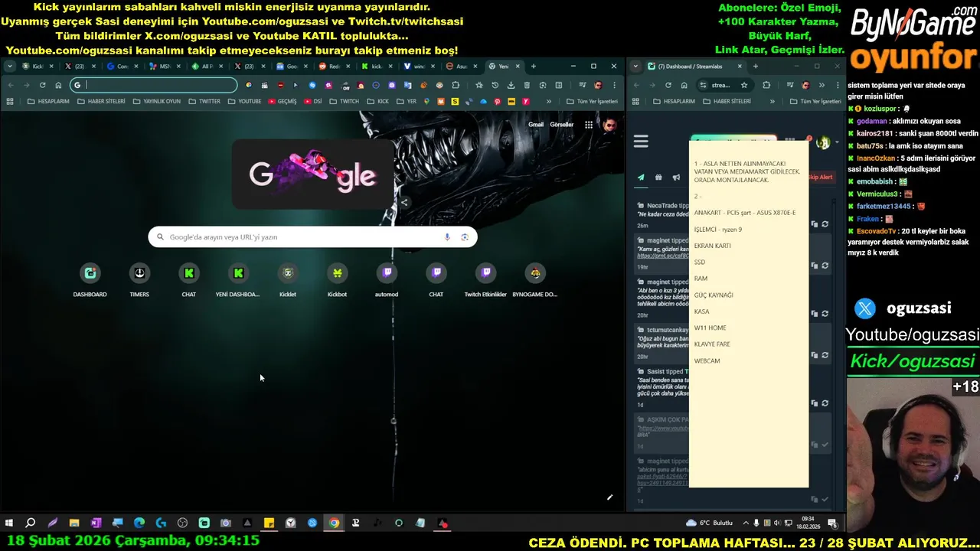This screenshot has height=551, width=980.
Task: Replay the NecaTrade tip alert
Action: click(x=825, y=224)
